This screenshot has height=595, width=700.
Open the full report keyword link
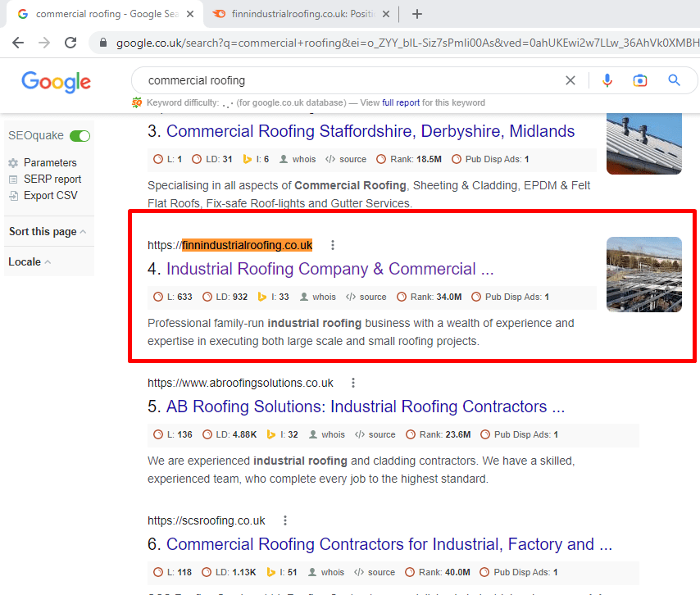[x=401, y=102]
